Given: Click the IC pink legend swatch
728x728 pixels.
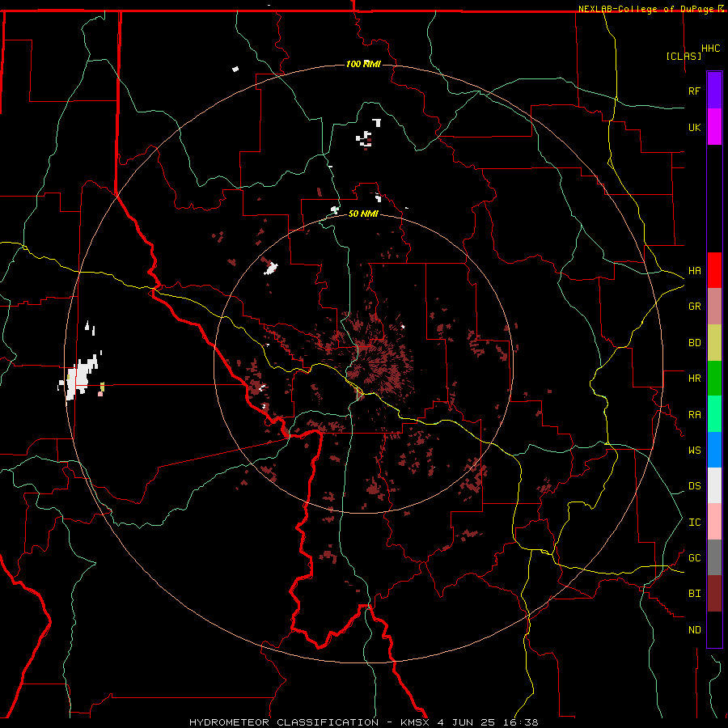Looking at the screenshot, I should point(714,522).
